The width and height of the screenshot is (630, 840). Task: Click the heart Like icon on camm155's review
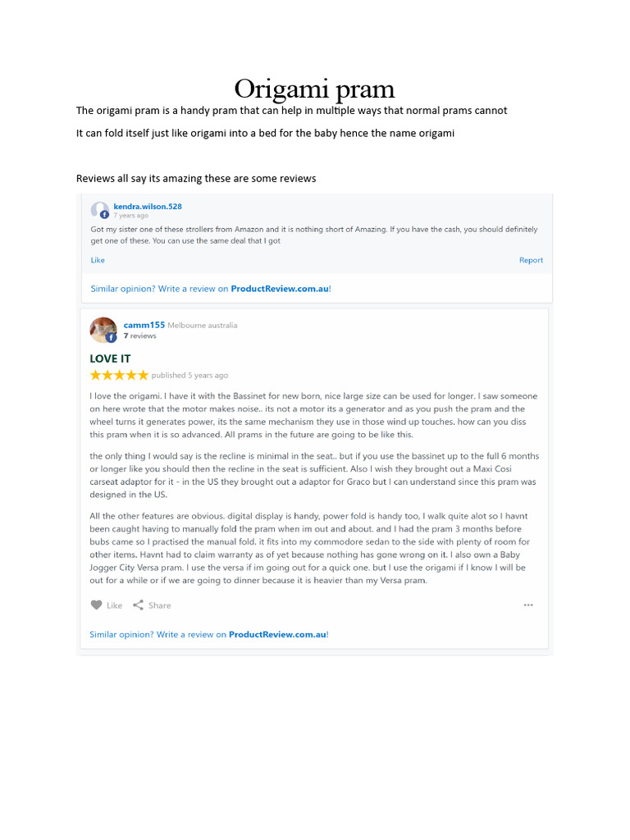97,605
